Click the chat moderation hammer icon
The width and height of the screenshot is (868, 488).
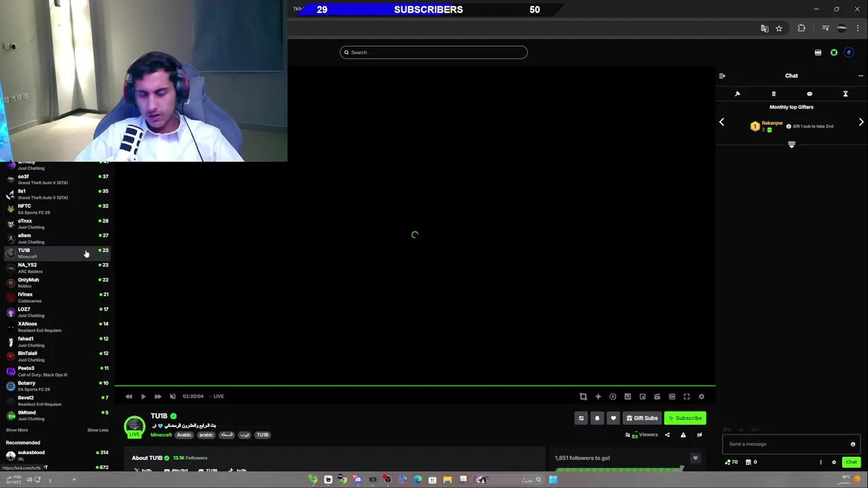tap(738, 94)
